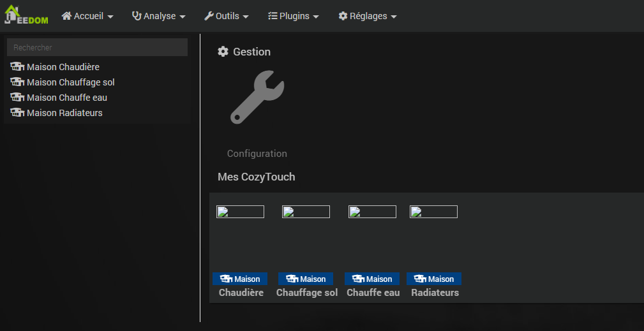
Task: Expand the Outils dropdown caret
Action: point(246,17)
